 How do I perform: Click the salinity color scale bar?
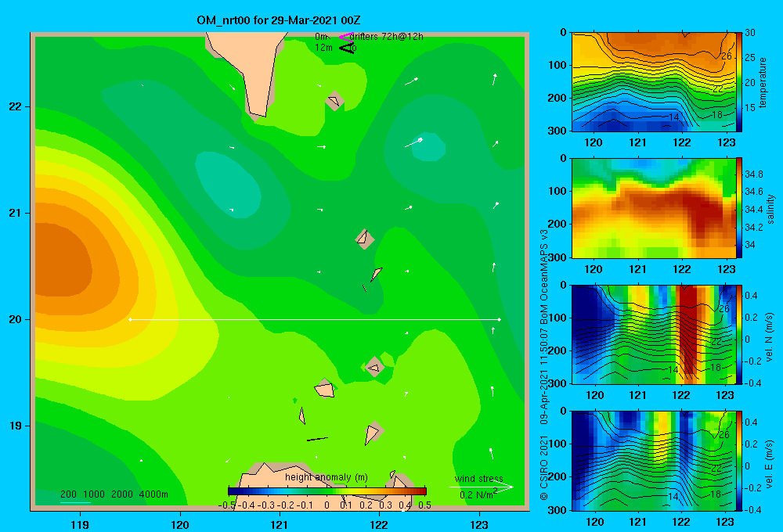pos(739,207)
